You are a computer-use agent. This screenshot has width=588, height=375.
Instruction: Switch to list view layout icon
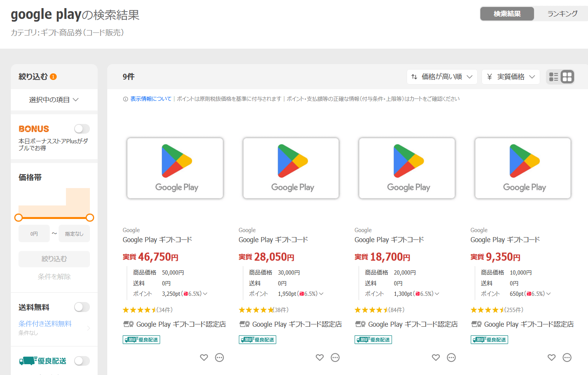pos(554,77)
